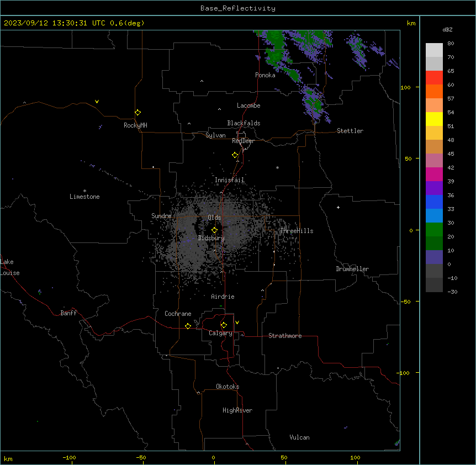Select the pink 45–42 dBZ legend swatch
Viewport: 476px width, 465px height.
(434, 161)
